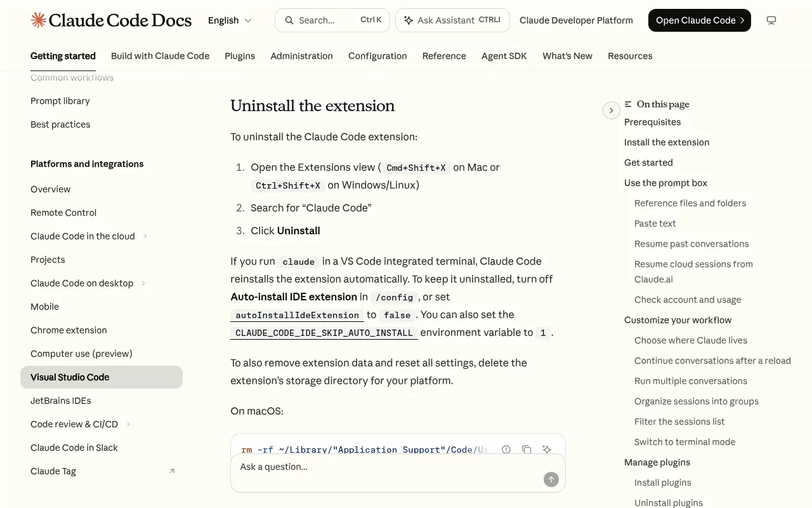
Task: Jump to Switch to terminal mode
Action: coord(684,442)
